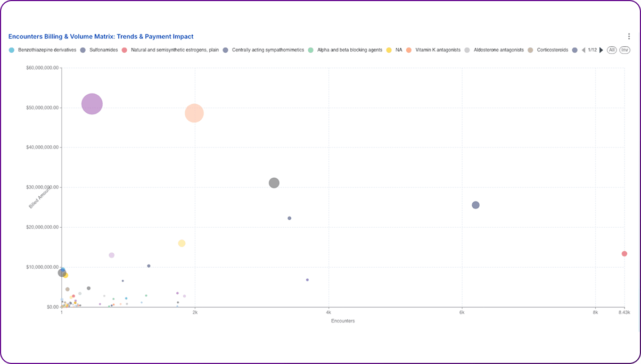Click the Encounters x-axis label
This screenshot has width=641, height=364.
[x=343, y=321]
